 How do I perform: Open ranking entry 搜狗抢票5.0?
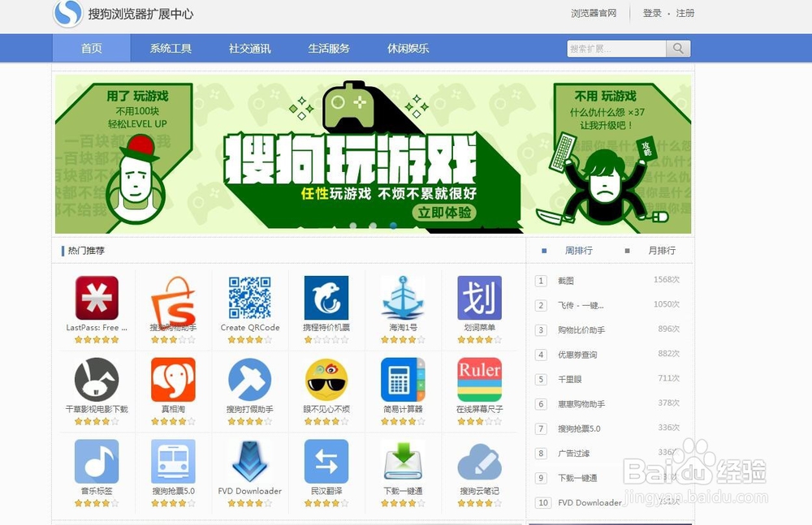pos(579,428)
